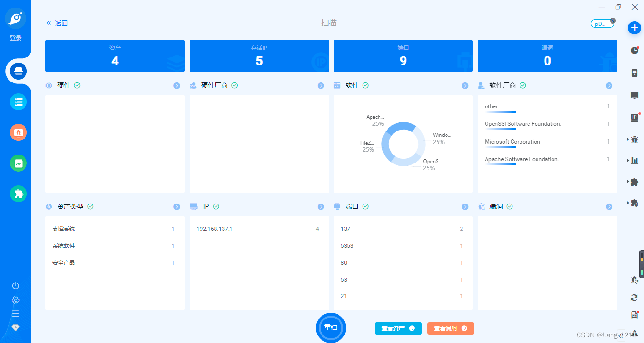Click the puzzle piece icon on right bar
Screen dimensions: 644x343
coord(635,182)
